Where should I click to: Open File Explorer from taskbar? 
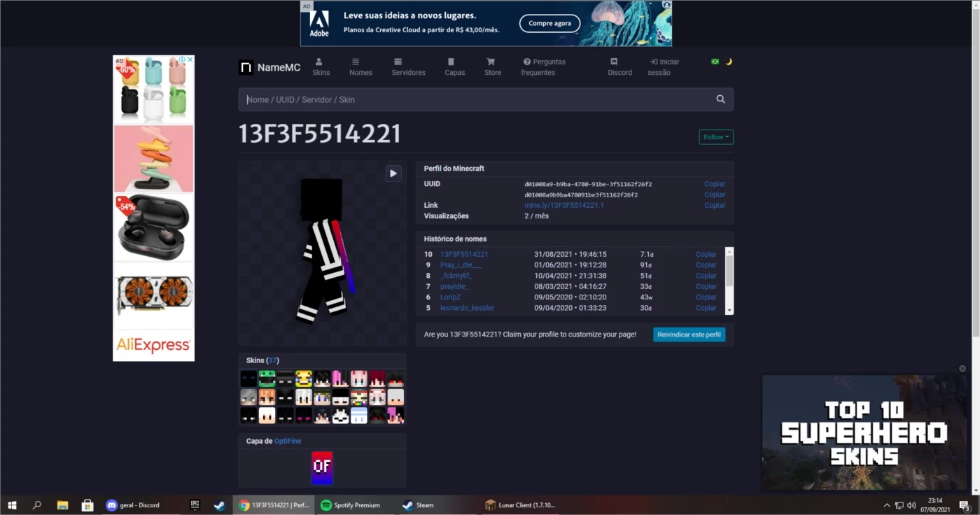tap(62, 505)
